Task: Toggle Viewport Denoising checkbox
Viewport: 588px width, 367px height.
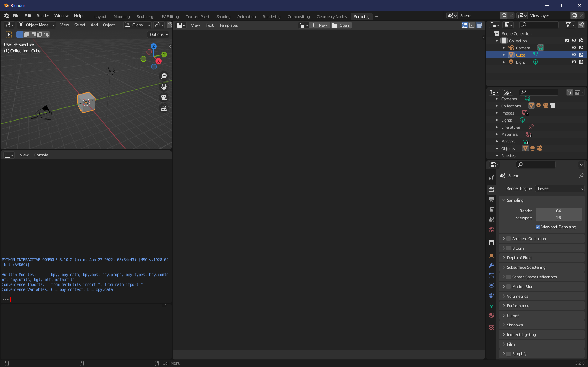Action: [x=538, y=227]
